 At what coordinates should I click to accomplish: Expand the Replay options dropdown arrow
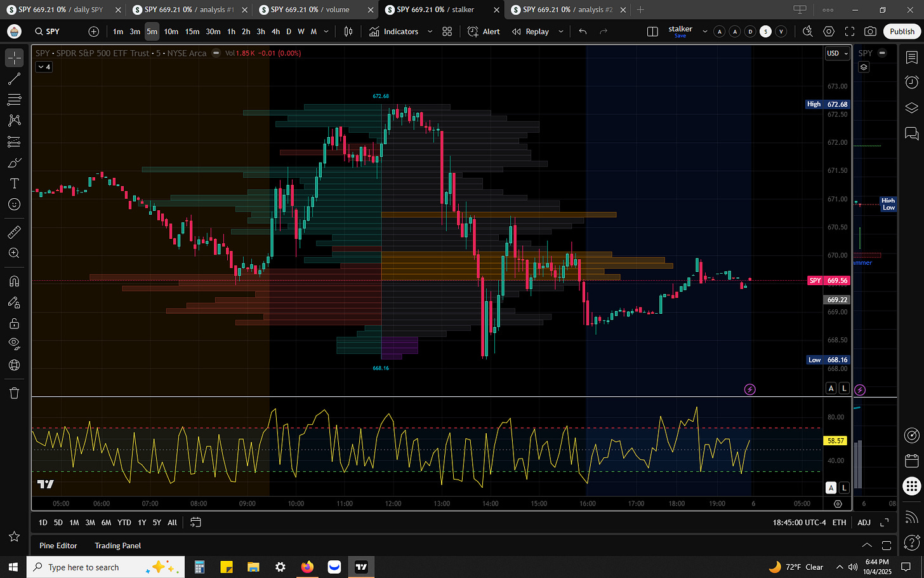coord(560,31)
